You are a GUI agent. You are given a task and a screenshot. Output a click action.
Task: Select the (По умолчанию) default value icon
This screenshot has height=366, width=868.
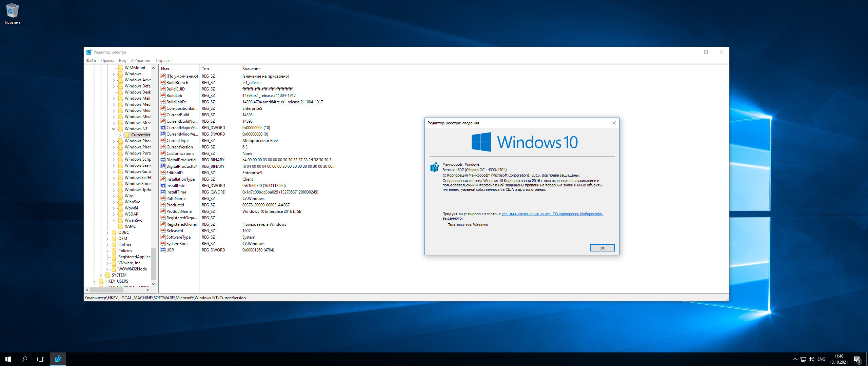(x=163, y=76)
